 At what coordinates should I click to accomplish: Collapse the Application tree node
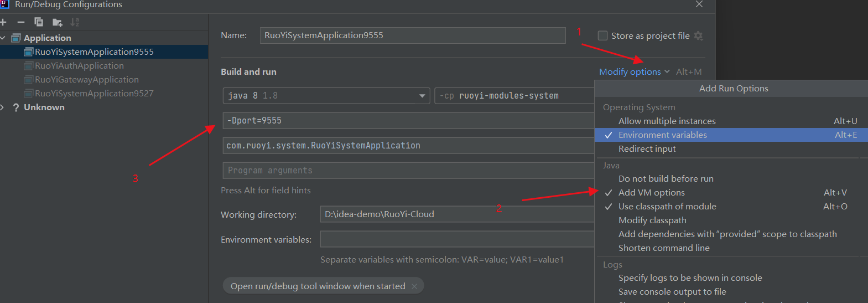point(3,38)
